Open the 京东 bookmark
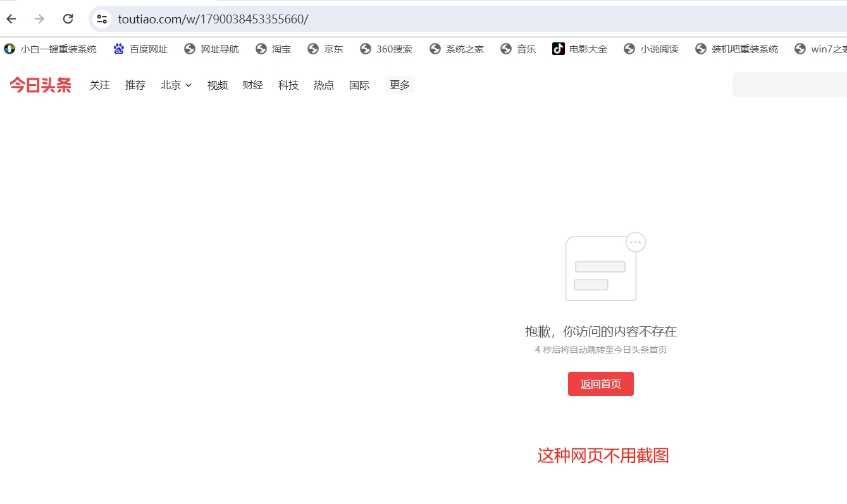847x504 pixels. point(326,49)
